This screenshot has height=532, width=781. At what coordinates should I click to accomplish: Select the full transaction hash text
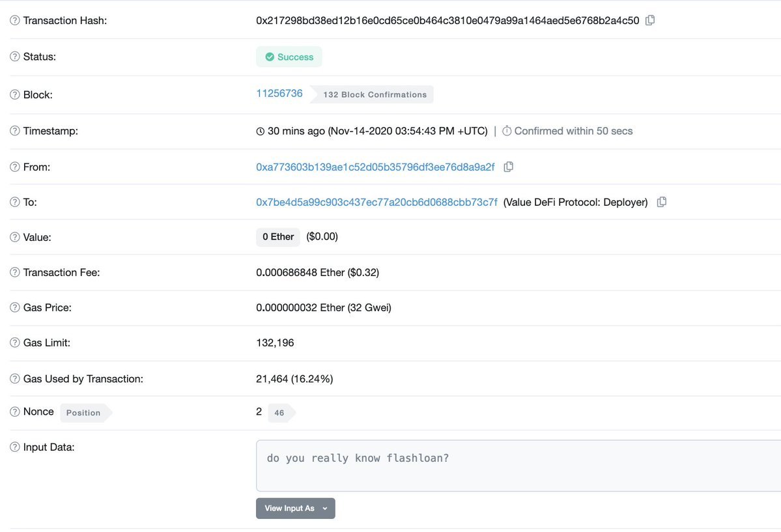point(447,20)
